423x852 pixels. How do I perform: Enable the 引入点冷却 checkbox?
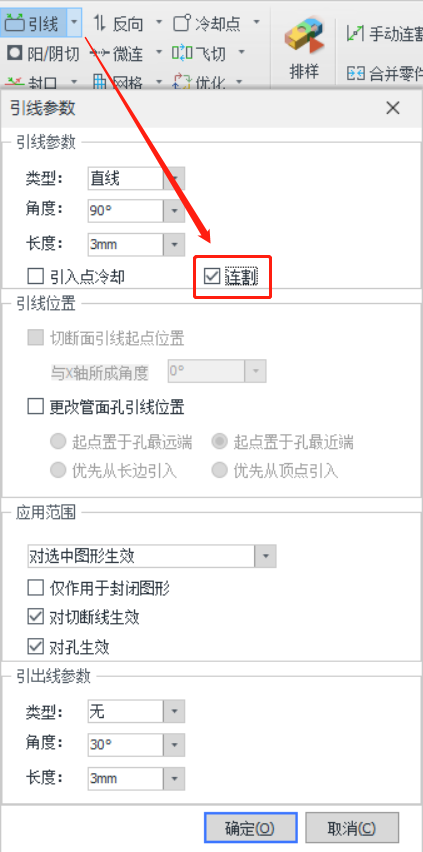(36, 277)
